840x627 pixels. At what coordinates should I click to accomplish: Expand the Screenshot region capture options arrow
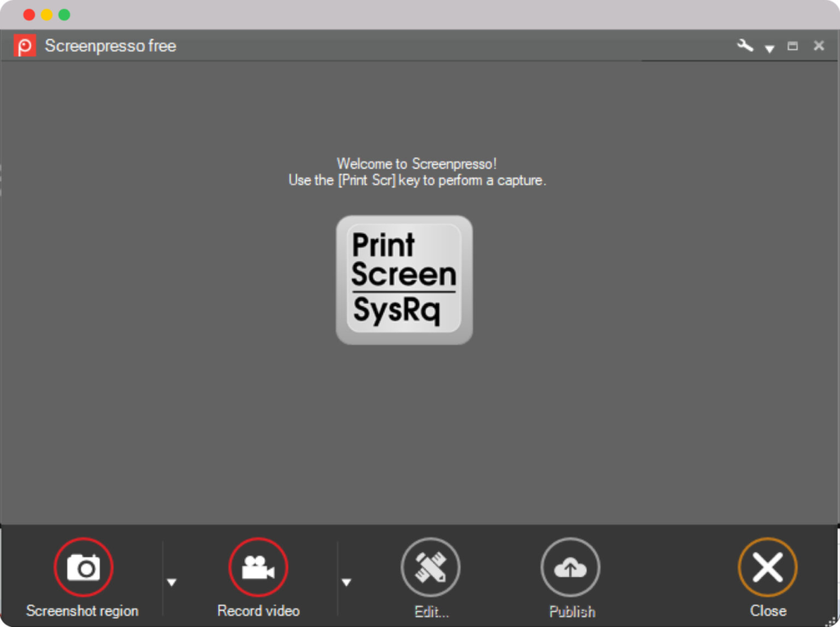(x=171, y=583)
